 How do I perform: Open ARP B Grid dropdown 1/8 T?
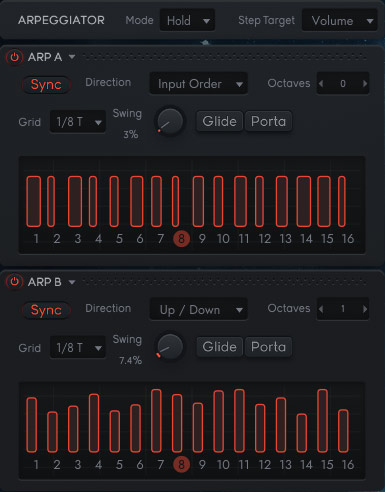[x=78, y=347]
